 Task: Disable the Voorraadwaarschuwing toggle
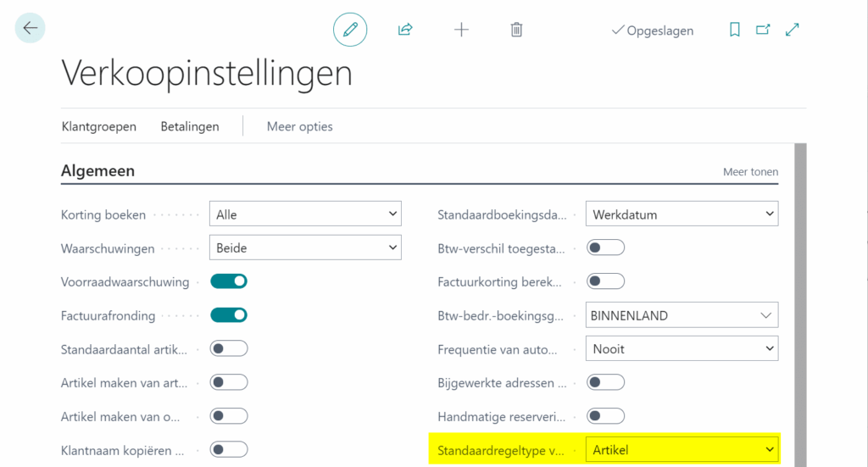coord(229,281)
